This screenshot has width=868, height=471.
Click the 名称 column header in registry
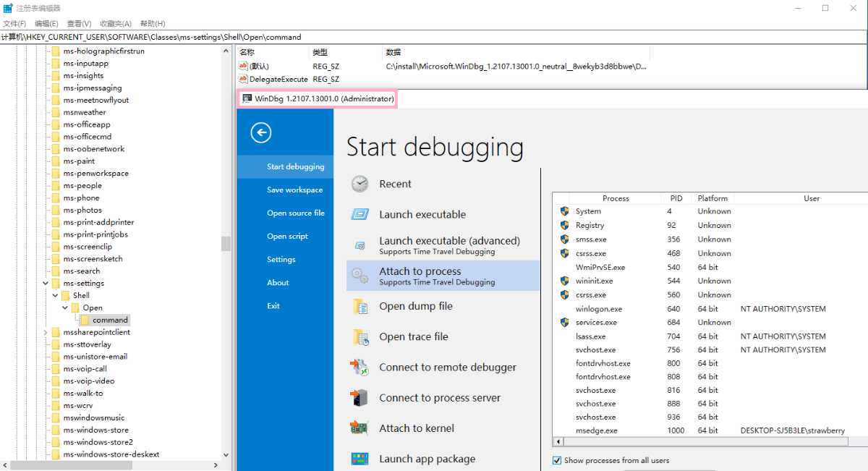273,52
